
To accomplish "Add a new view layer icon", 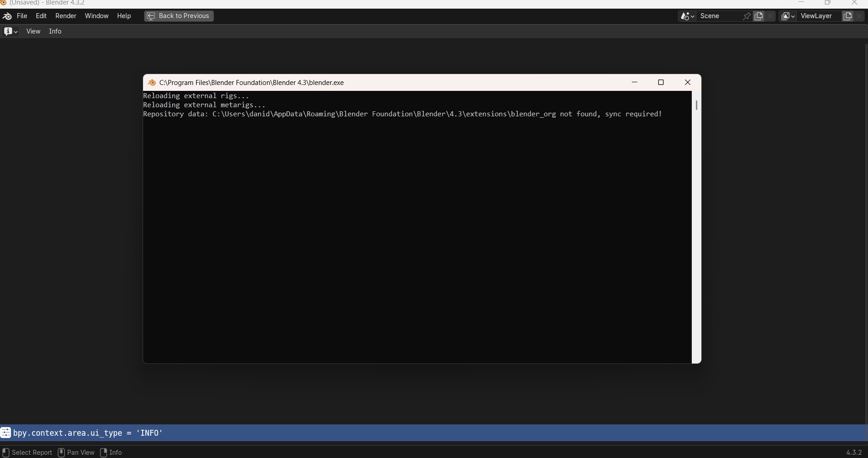I will coord(847,16).
